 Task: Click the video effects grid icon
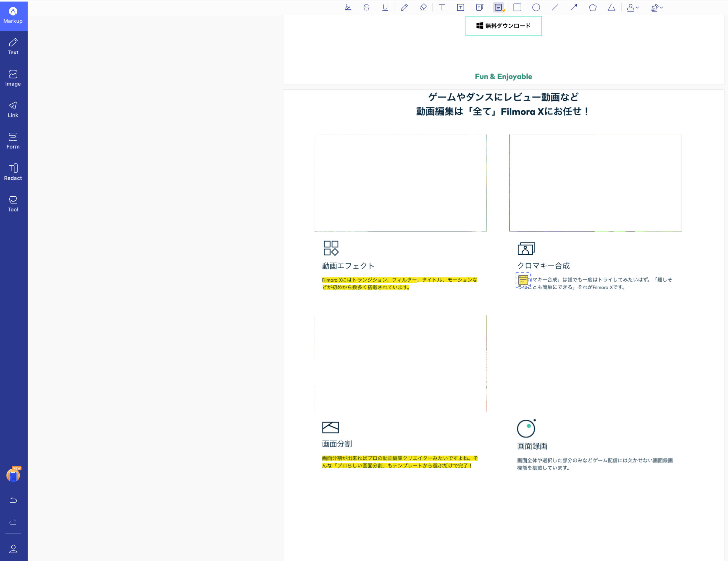click(331, 248)
